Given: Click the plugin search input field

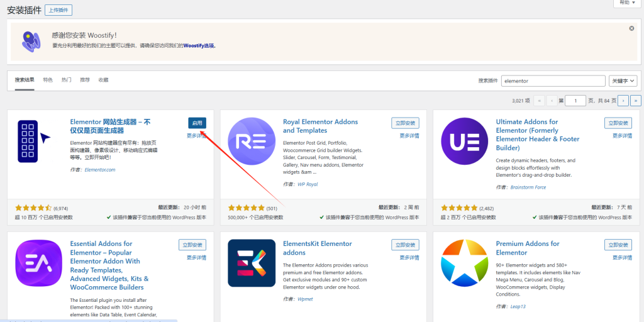Looking at the screenshot, I should (x=553, y=81).
